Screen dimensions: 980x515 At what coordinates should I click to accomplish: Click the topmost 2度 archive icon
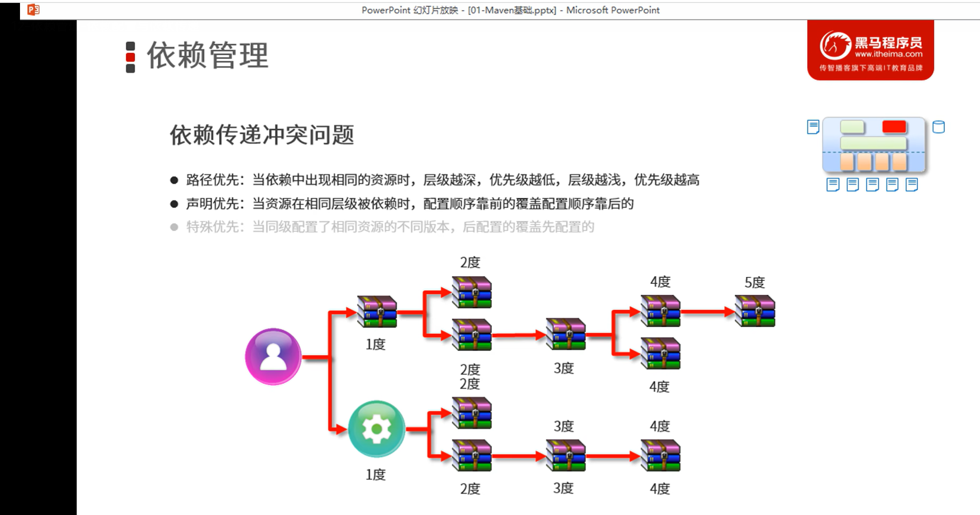(472, 292)
